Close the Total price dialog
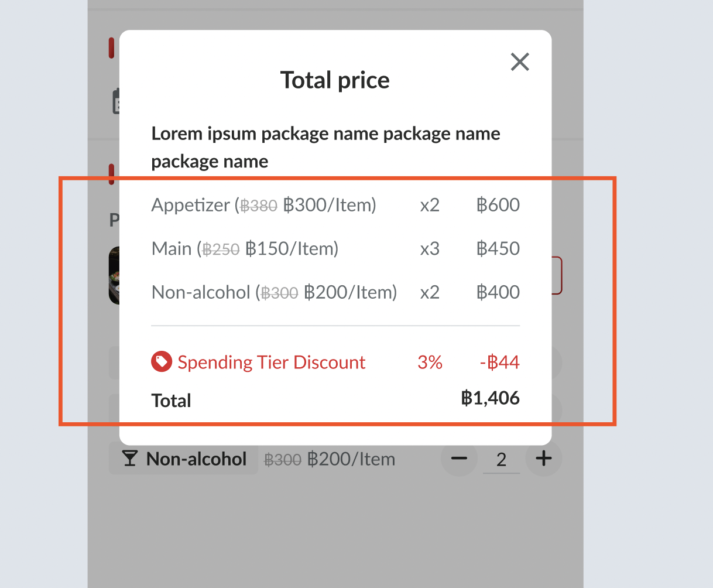Screen dimensions: 713x588 tap(519, 61)
